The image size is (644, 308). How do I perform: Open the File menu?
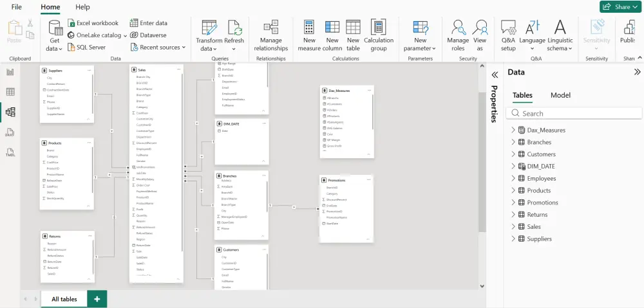(17, 7)
